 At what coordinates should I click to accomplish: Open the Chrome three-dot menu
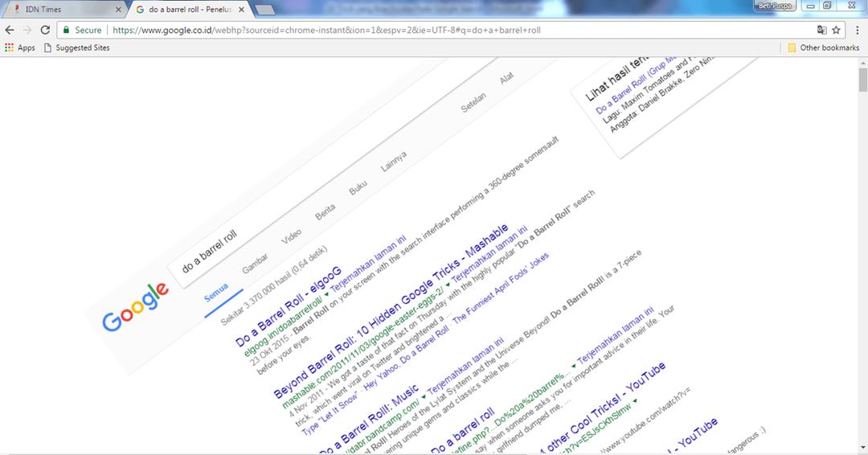tap(857, 30)
